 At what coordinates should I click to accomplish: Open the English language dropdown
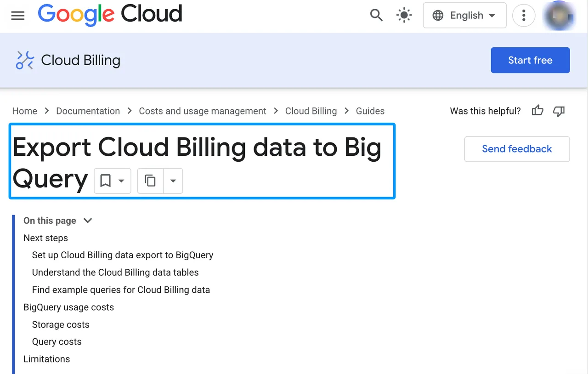pos(464,15)
